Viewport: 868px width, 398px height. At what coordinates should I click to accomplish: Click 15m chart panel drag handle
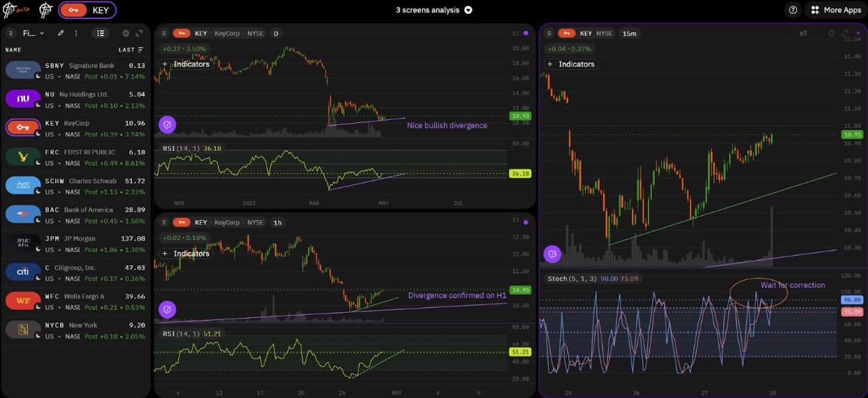[x=549, y=33]
